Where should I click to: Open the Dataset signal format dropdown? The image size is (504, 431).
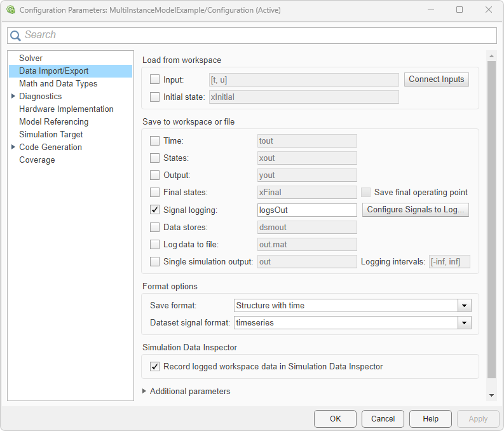(465, 322)
